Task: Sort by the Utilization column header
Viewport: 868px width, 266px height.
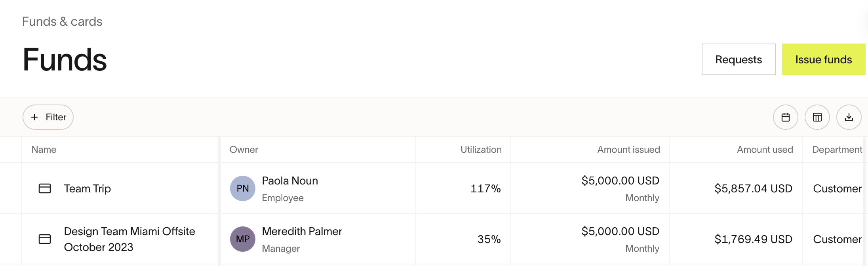Action: tap(481, 150)
